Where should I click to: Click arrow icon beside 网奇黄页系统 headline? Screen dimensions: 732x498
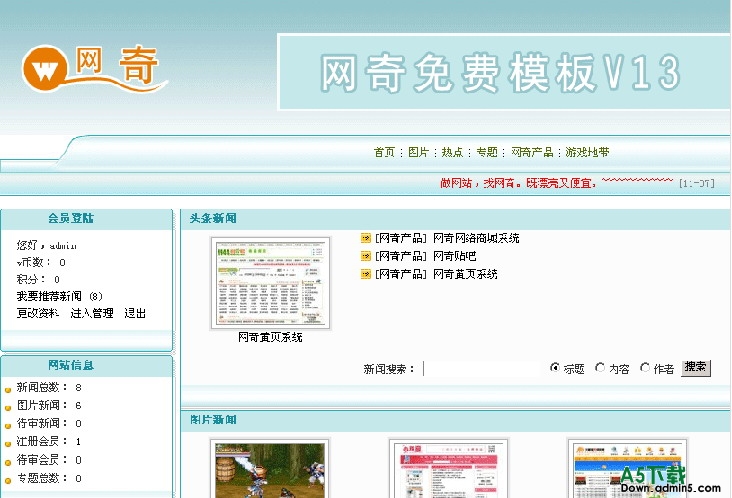click(366, 274)
